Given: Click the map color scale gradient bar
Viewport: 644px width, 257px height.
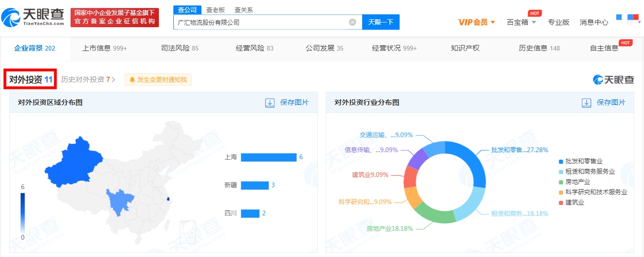Looking at the screenshot, I should pos(22,213).
